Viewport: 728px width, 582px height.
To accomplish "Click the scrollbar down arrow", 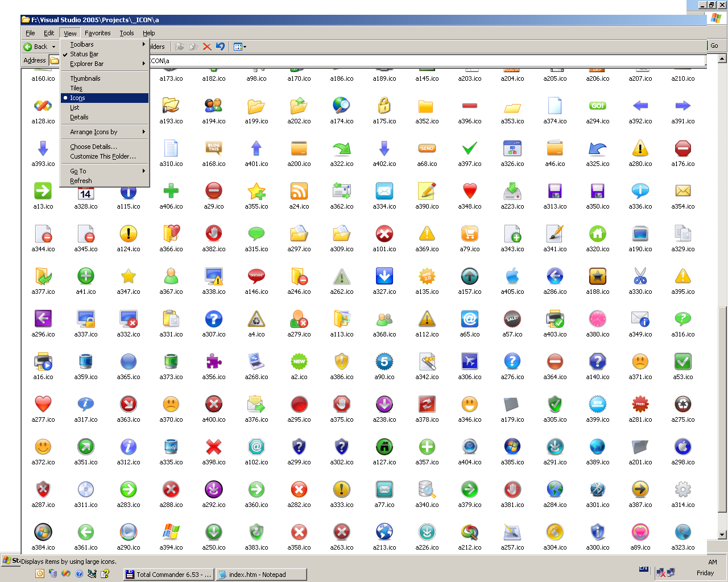I will point(722,535).
